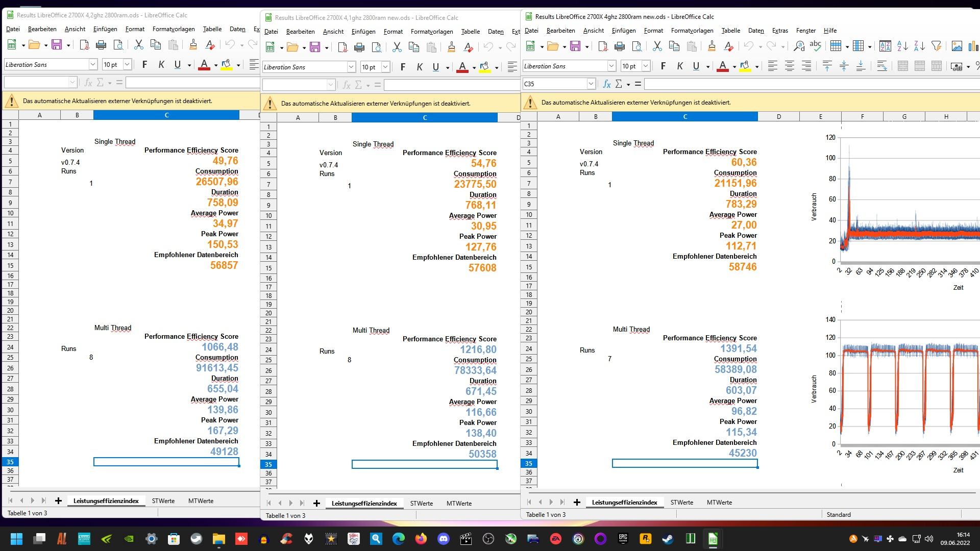Viewport: 980px width, 551px height.
Task: Open background color dropdown arrow in right window
Action: tap(756, 66)
